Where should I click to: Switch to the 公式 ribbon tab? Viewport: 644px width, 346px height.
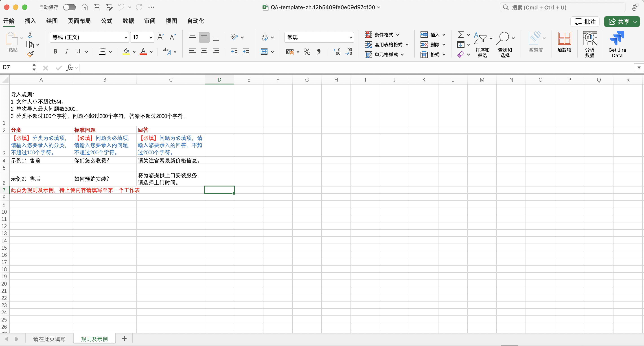(107, 21)
